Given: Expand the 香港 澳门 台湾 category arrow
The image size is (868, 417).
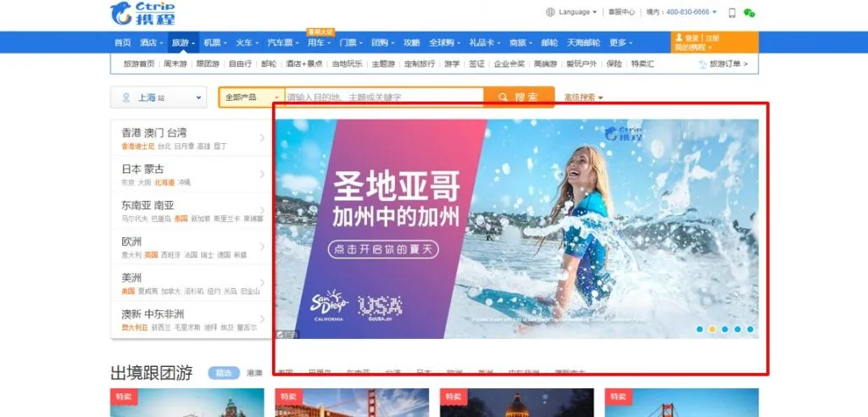Looking at the screenshot, I should [x=263, y=137].
